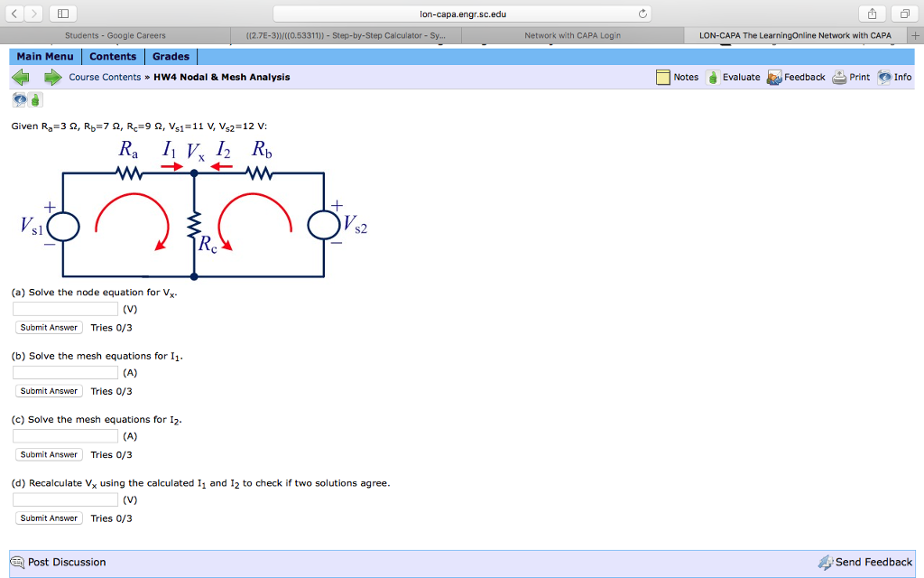The width and height of the screenshot is (924, 578).
Task: Click the Print printer icon
Action: pos(839,78)
